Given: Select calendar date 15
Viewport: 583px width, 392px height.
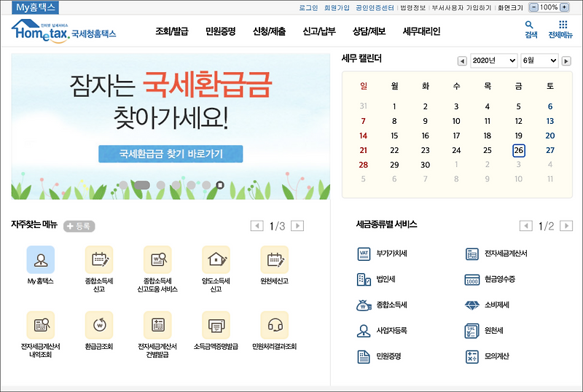Looking at the screenshot, I should tap(394, 136).
